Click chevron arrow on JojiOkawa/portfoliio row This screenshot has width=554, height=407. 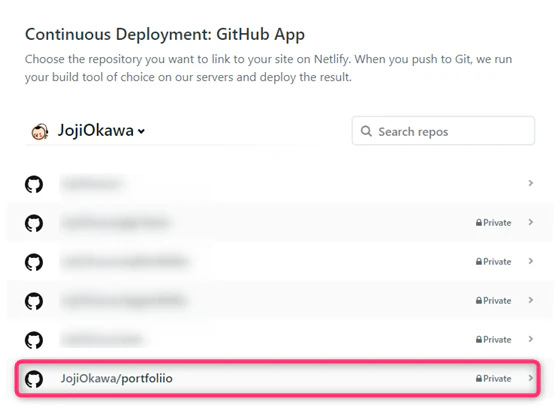(530, 378)
